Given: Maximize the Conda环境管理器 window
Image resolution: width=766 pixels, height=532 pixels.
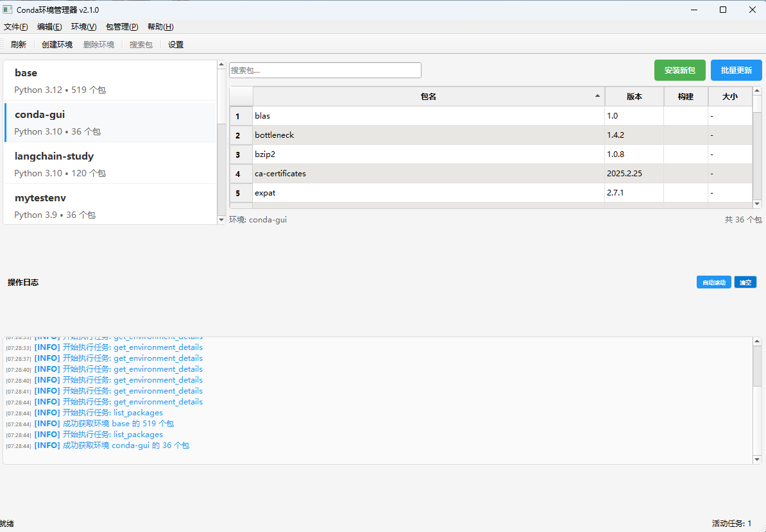Looking at the screenshot, I should (723, 10).
